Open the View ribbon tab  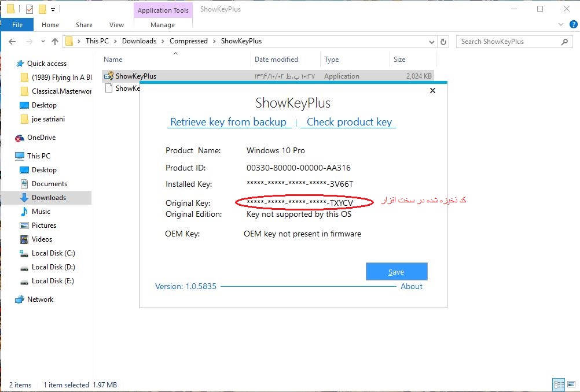tap(116, 25)
